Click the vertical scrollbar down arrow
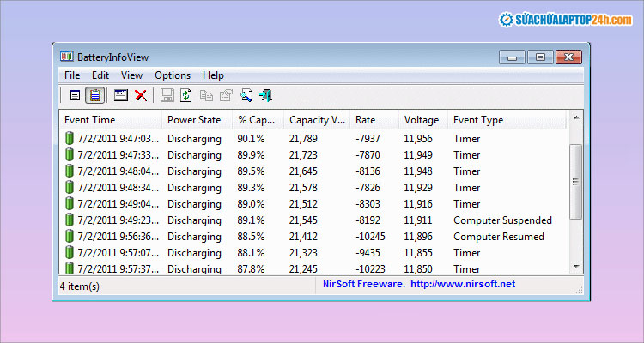The image size is (644, 343). (576, 268)
